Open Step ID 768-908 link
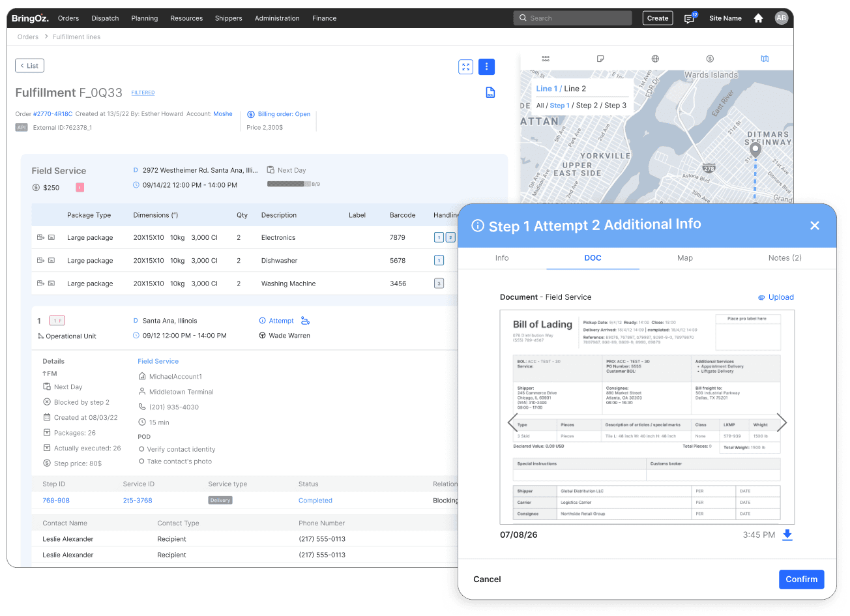This screenshot has height=616, width=850. click(56, 501)
